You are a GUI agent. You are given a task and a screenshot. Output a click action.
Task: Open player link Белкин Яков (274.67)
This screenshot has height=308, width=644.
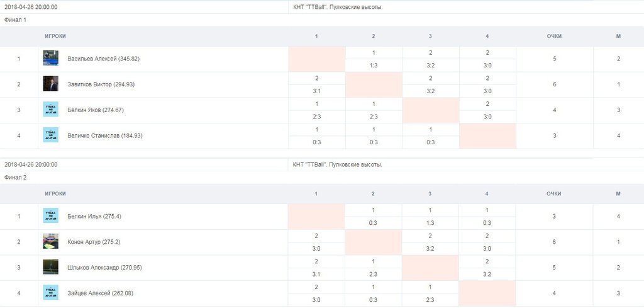(x=96, y=110)
